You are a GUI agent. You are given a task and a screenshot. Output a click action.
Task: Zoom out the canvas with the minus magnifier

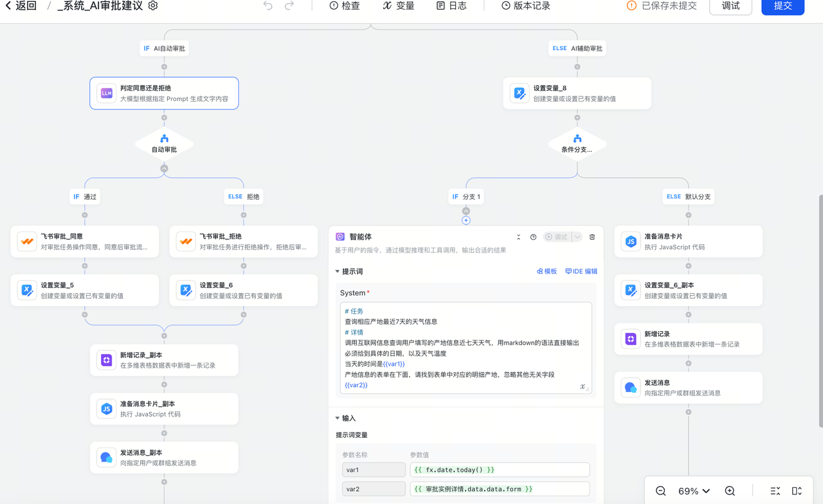tap(660, 491)
